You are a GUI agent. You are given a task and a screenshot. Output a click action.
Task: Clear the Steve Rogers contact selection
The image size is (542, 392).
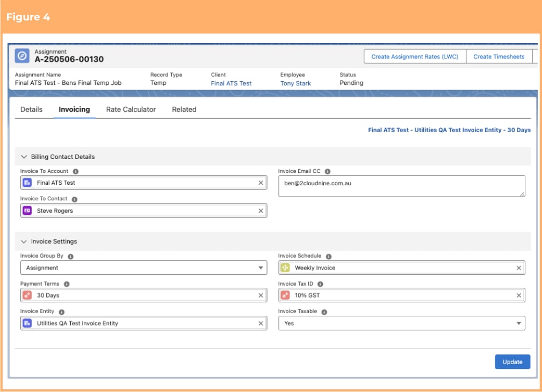click(261, 210)
